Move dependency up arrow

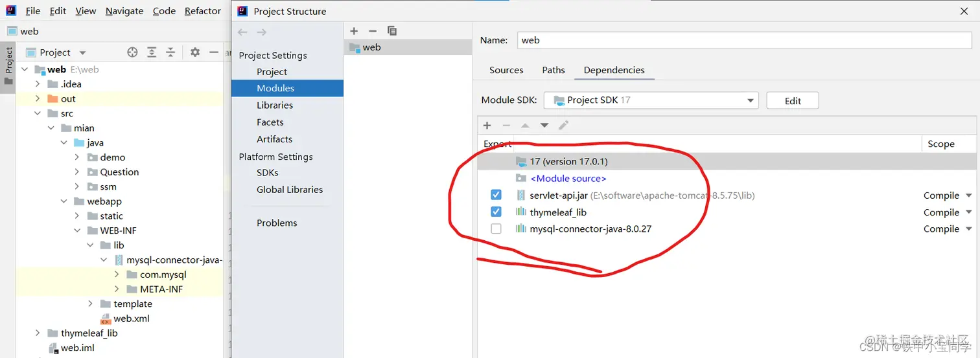(525, 126)
